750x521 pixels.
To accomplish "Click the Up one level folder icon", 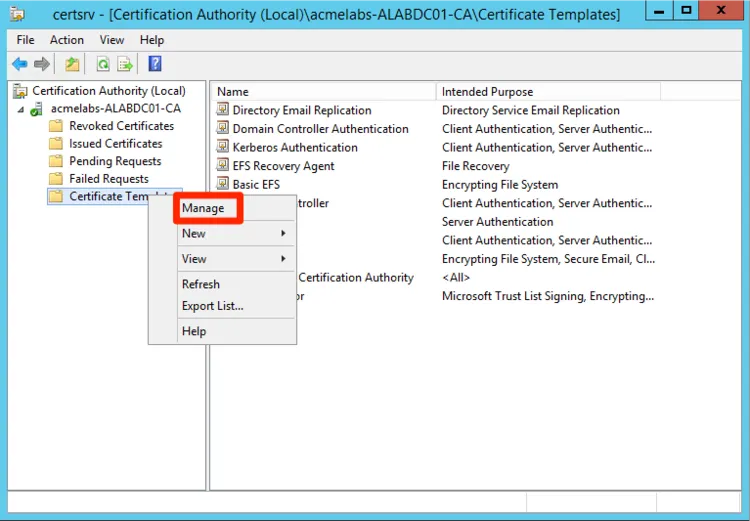I will pyautogui.click(x=72, y=64).
